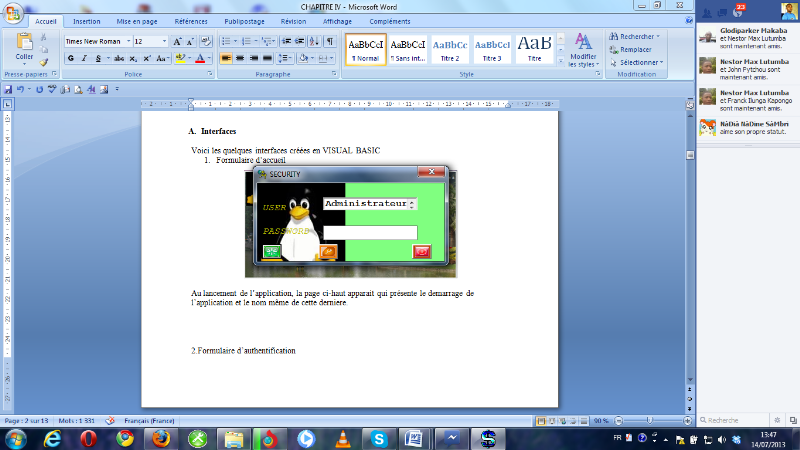The width and height of the screenshot is (800, 450).
Task: Switch to the Insertion tab
Action: [x=87, y=20]
